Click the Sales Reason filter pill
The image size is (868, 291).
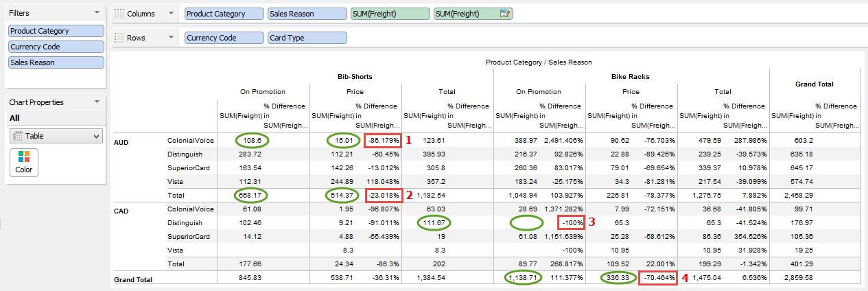(56, 62)
